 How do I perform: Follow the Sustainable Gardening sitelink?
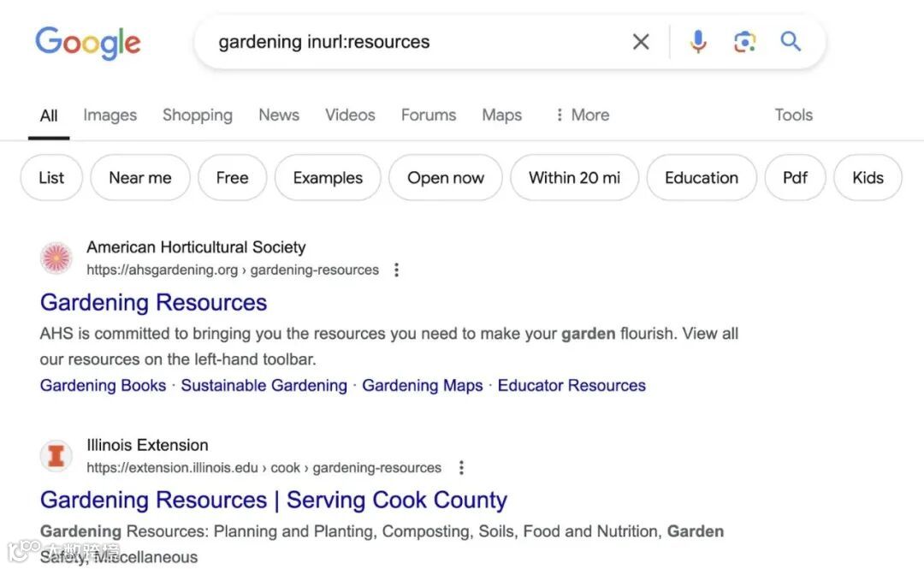264,385
